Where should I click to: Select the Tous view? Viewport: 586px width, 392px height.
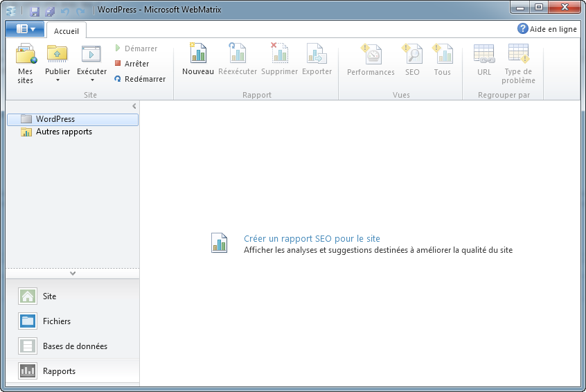pos(442,60)
